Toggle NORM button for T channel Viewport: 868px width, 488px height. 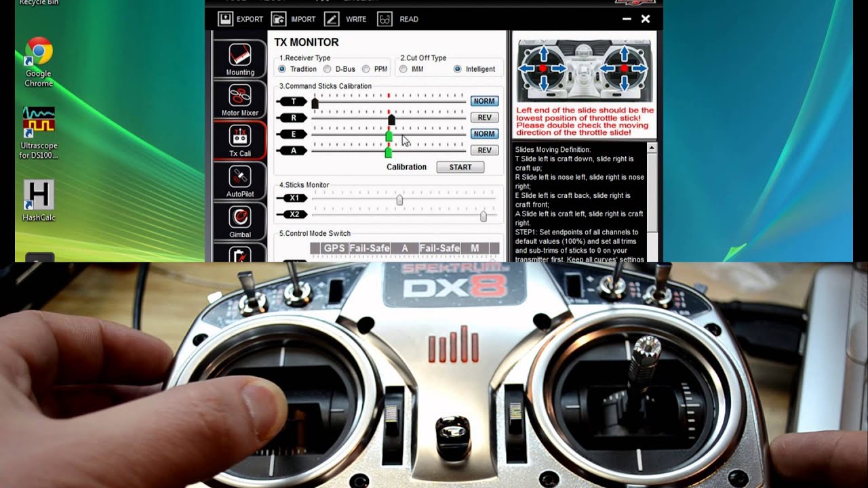click(x=484, y=101)
